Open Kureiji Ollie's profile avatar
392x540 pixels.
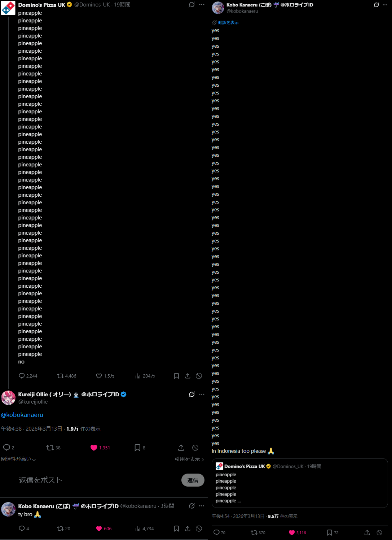point(8,398)
